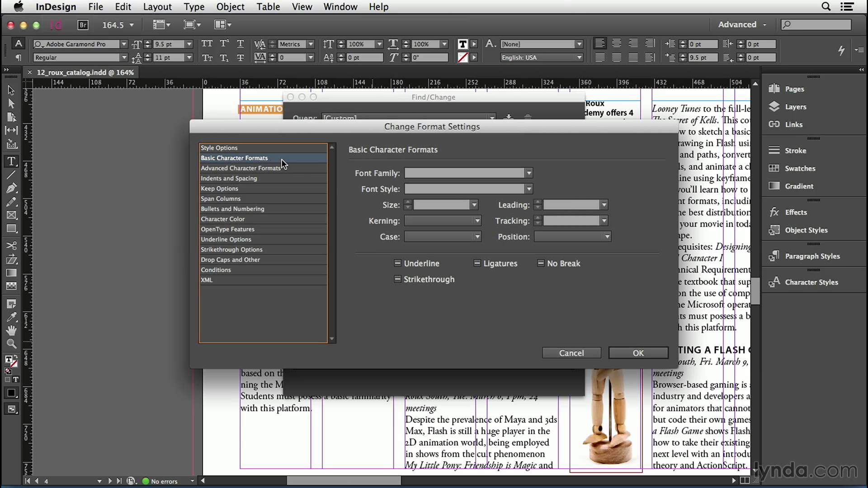Open the Font Style dropdown in dialog
The image size is (868, 488).
click(528, 189)
